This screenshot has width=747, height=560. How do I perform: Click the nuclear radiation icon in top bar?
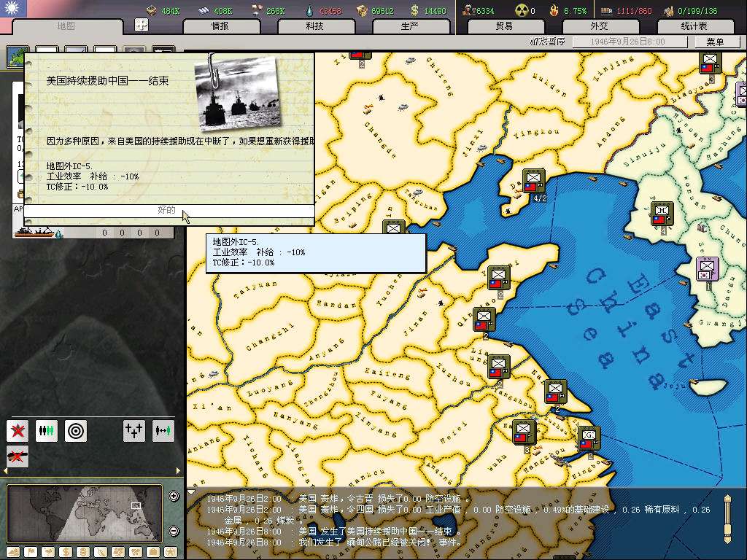point(522,10)
